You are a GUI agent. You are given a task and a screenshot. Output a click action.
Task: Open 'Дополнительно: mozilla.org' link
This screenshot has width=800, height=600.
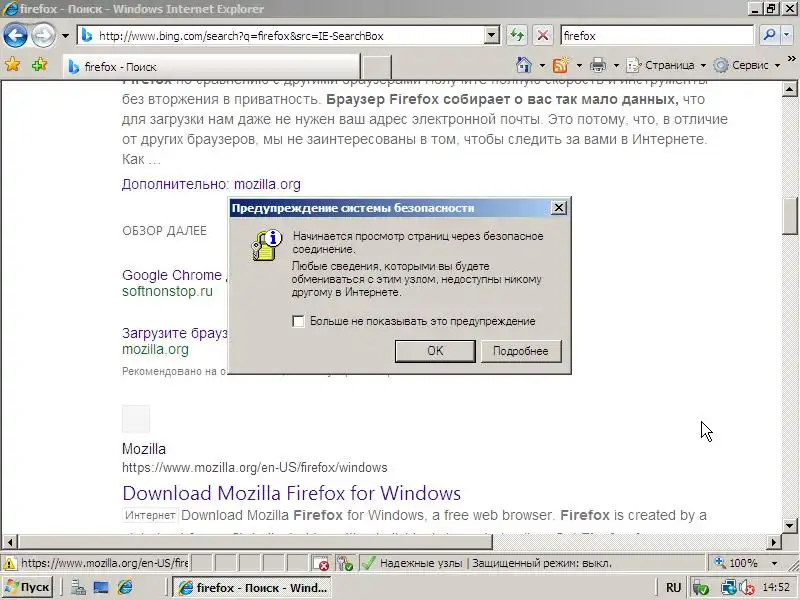tap(211, 184)
